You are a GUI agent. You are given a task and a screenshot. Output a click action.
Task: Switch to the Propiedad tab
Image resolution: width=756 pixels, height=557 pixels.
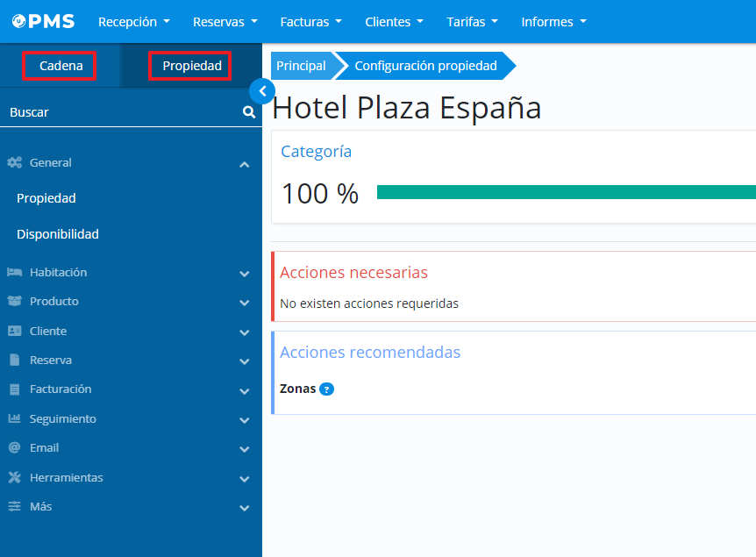(x=191, y=66)
